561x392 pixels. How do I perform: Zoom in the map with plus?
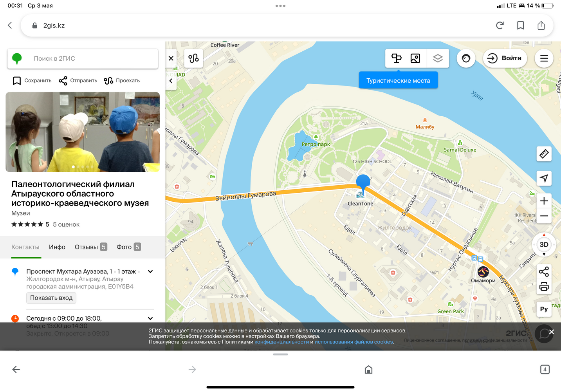point(544,201)
